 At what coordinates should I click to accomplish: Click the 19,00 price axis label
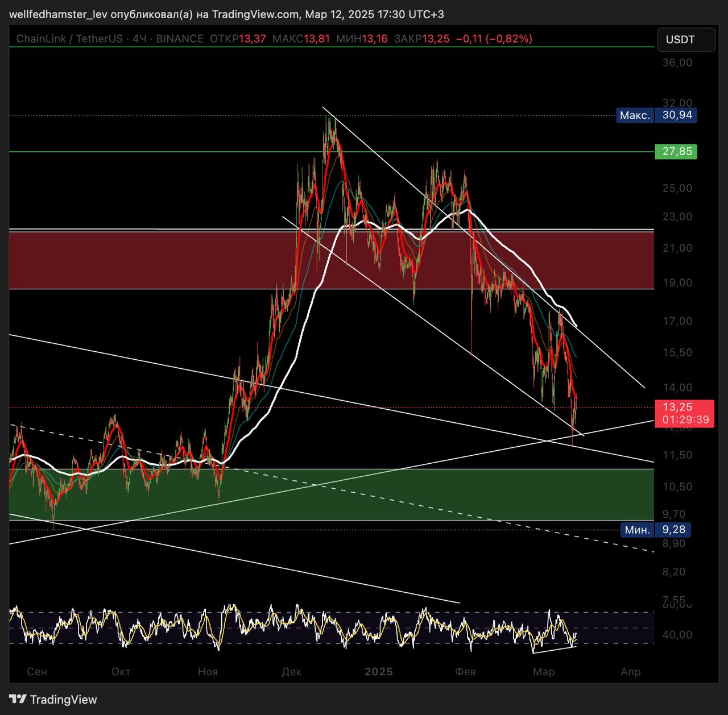[x=677, y=283]
